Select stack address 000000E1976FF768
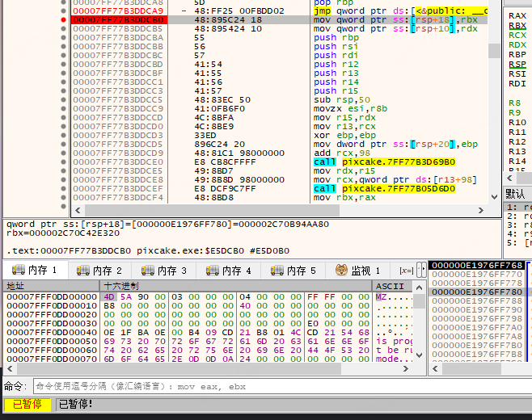The height and width of the screenshot is (420, 532). (477, 265)
